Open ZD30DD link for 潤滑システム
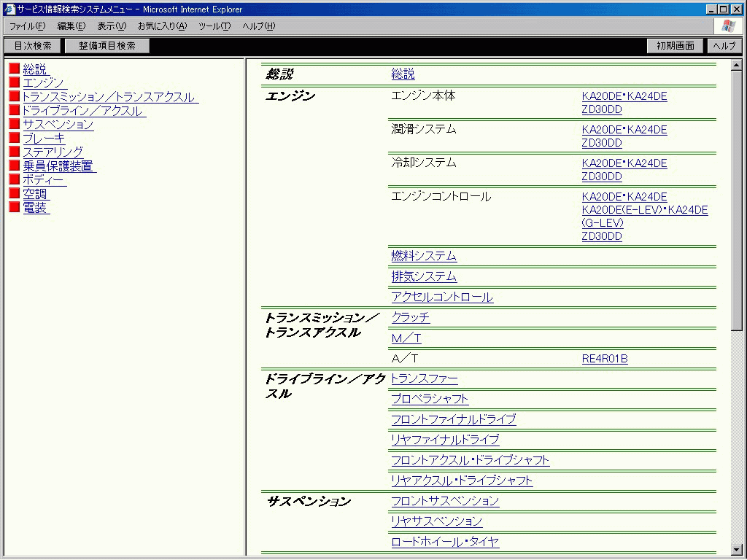Screen dimensions: 747x560 tap(602, 143)
